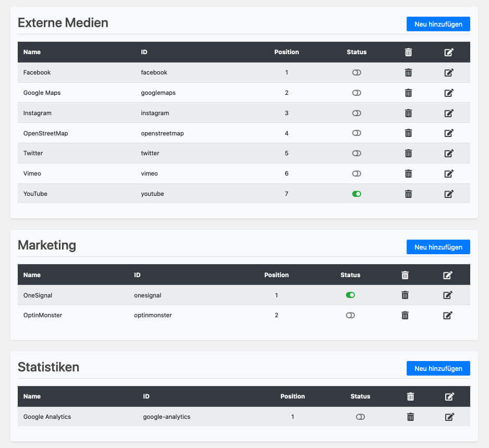Image resolution: width=489 pixels, height=448 pixels.
Task: Click the 'Twitter' name cell
Action: [33, 153]
